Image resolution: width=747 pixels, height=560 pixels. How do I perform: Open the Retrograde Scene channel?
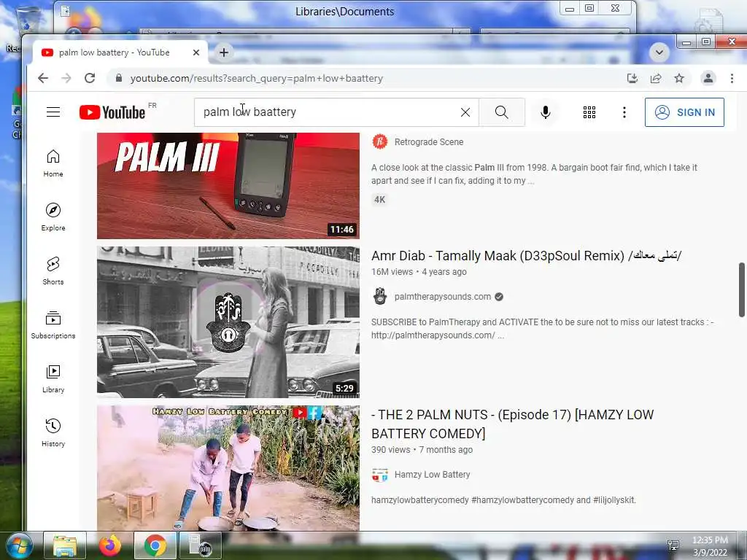tap(429, 142)
